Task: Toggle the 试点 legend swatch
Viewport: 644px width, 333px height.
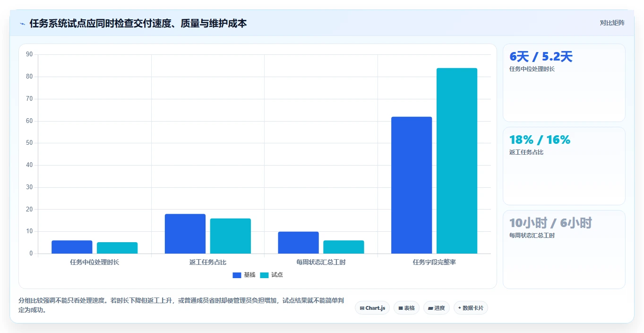Action: (x=264, y=275)
